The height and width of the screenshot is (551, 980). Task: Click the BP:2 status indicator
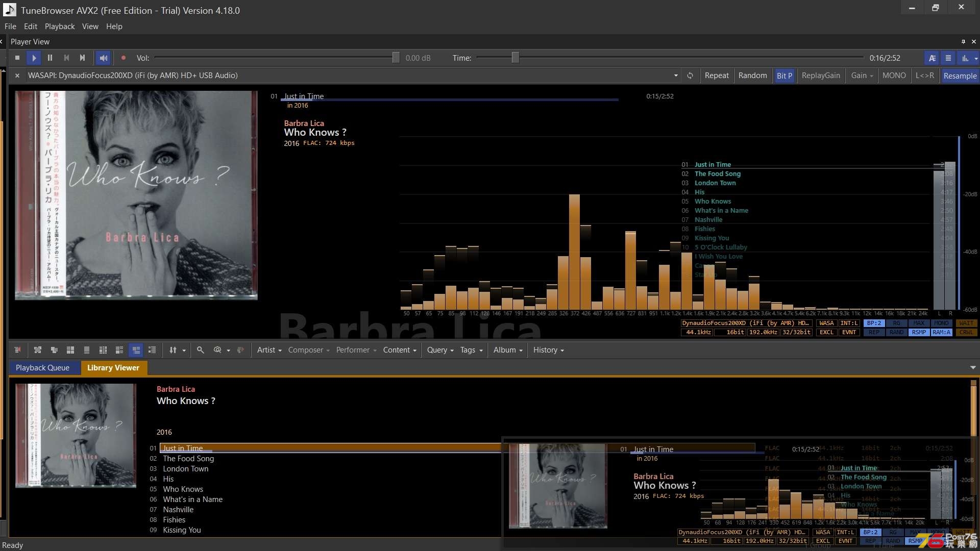pos(874,323)
